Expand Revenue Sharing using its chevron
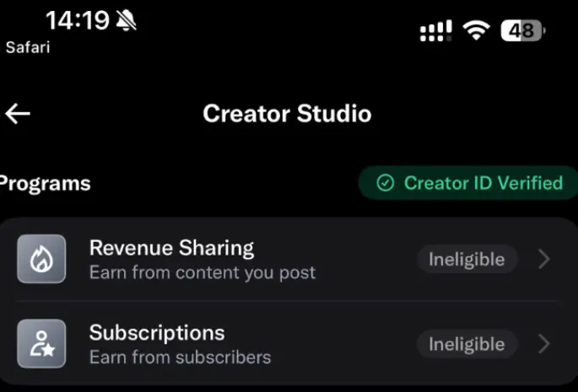 coord(544,260)
